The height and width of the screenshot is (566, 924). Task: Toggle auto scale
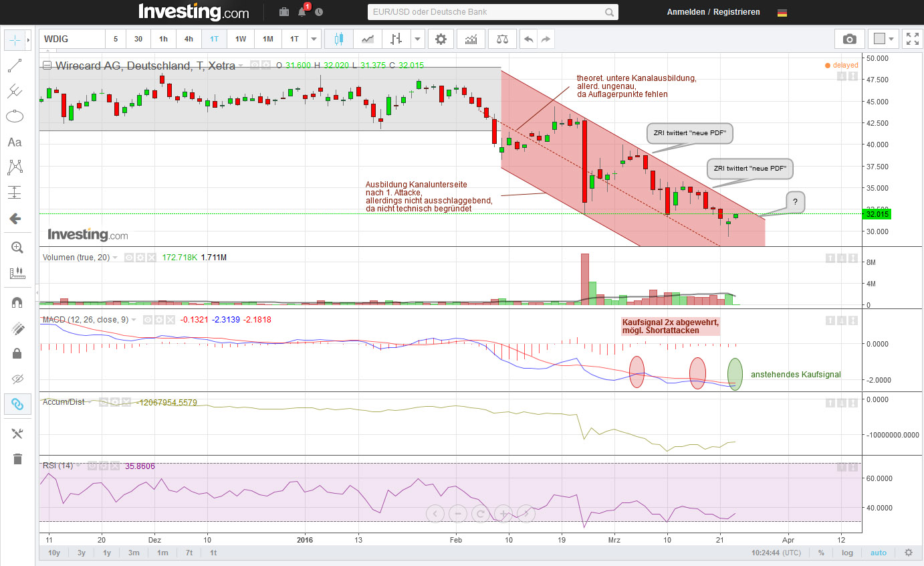pyautogui.click(x=879, y=553)
